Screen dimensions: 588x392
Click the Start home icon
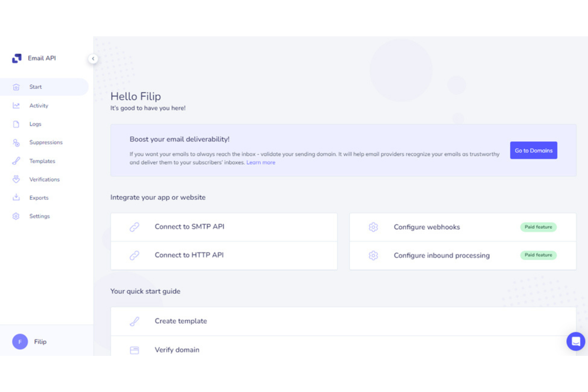click(16, 87)
